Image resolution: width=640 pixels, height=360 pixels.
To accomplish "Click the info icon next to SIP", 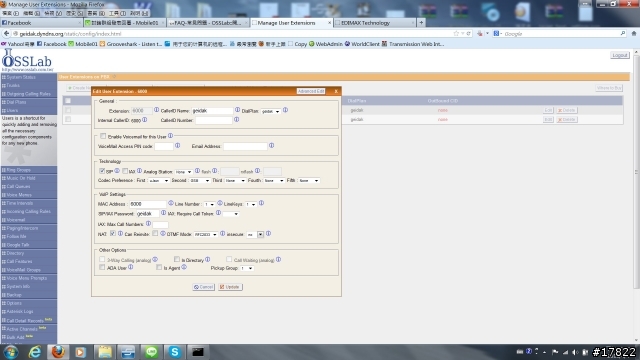I will pyautogui.click(x=117, y=171).
